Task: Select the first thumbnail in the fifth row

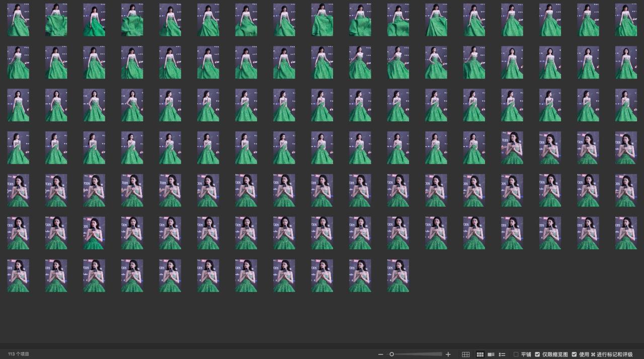Action: (18, 190)
